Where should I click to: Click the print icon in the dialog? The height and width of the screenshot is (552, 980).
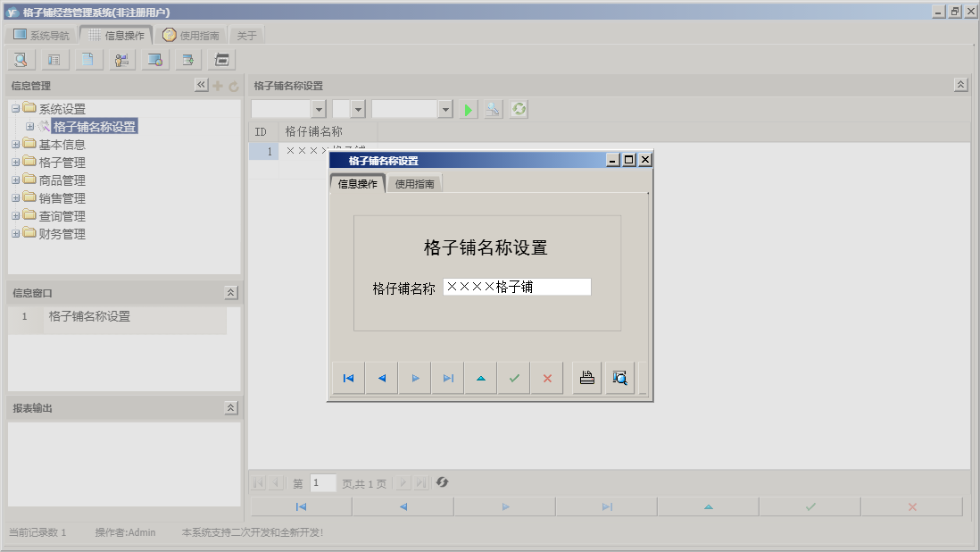586,377
